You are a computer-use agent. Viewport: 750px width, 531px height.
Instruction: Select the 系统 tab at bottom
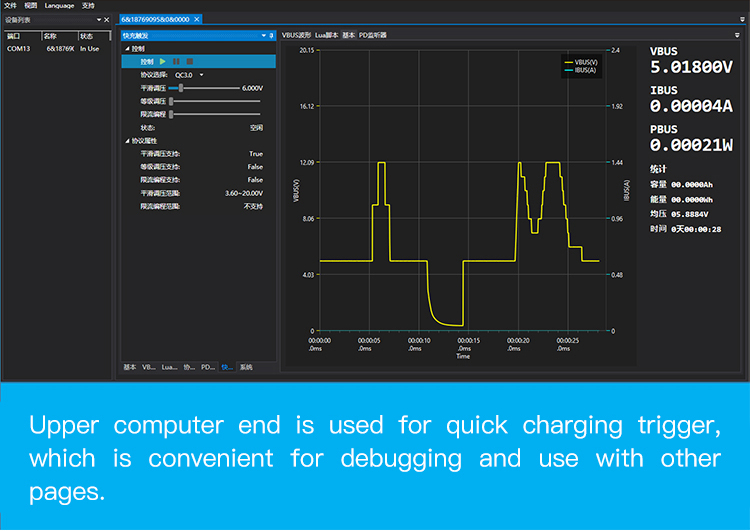click(246, 367)
